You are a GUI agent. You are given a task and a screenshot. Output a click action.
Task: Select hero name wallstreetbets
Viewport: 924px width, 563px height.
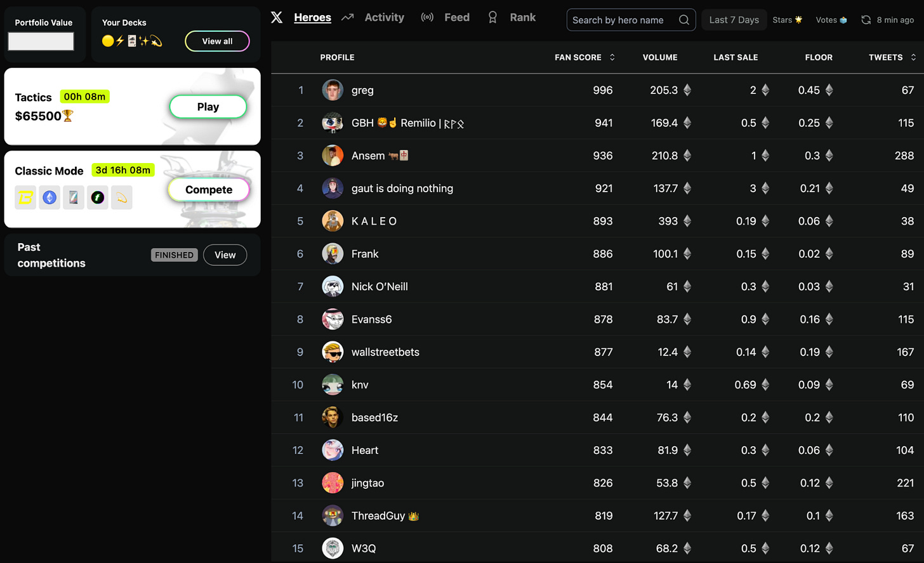pyautogui.click(x=385, y=352)
